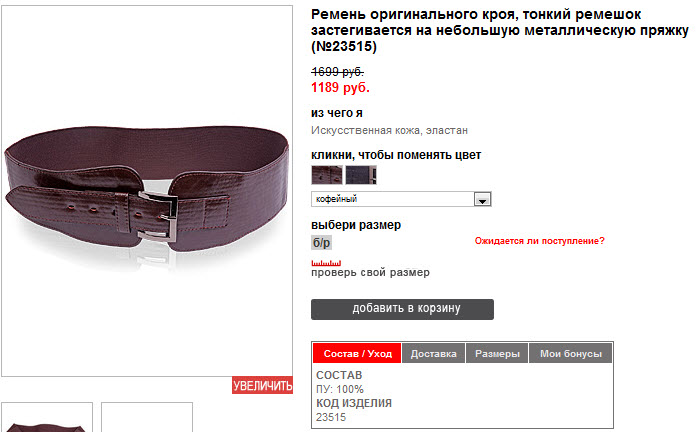Switch to the Размеры tab

pos(497,353)
